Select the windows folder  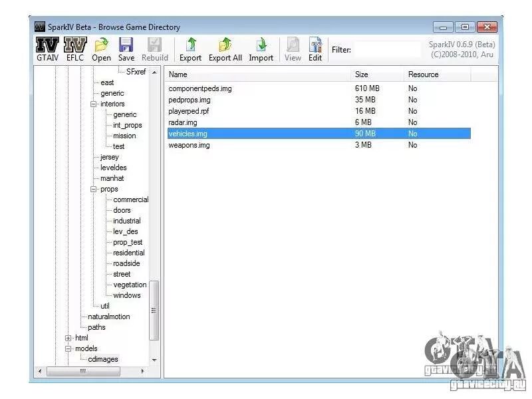click(127, 295)
